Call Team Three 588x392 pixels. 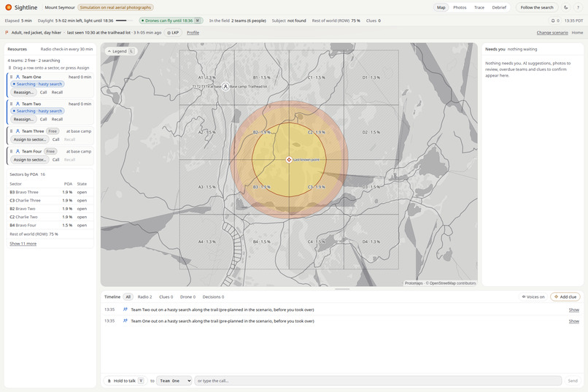point(56,139)
